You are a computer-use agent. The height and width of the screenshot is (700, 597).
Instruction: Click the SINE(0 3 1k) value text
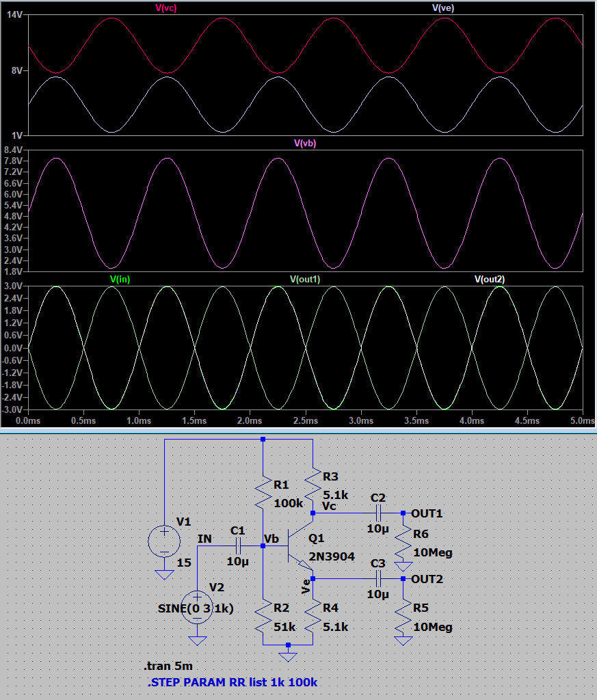[196, 609]
